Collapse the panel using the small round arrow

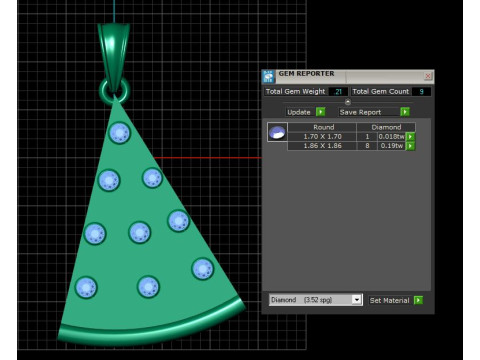coord(348,102)
